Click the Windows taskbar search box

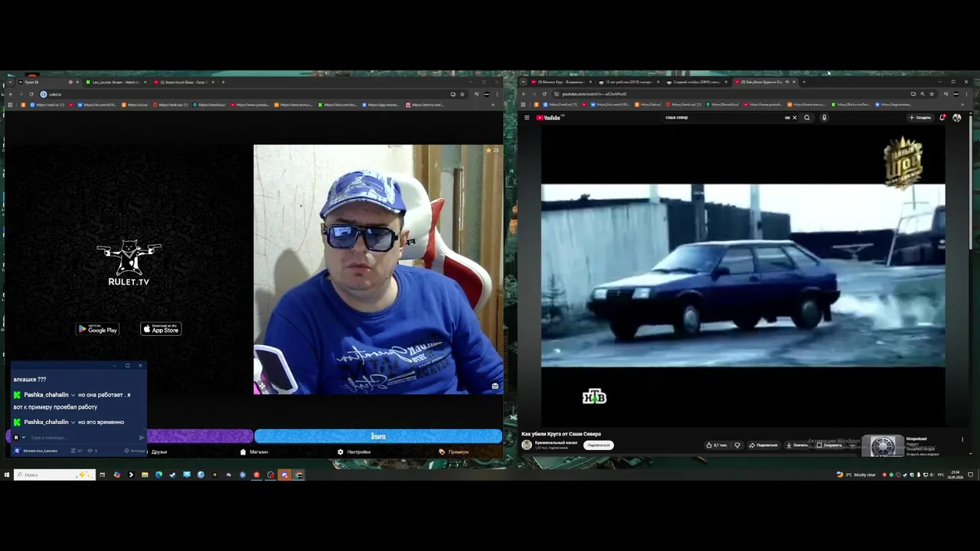tap(54, 474)
